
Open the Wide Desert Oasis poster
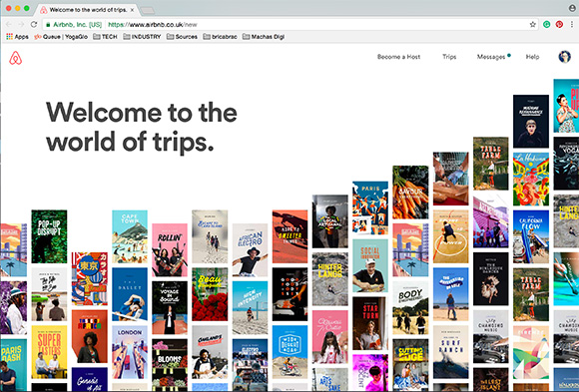pos(289,352)
